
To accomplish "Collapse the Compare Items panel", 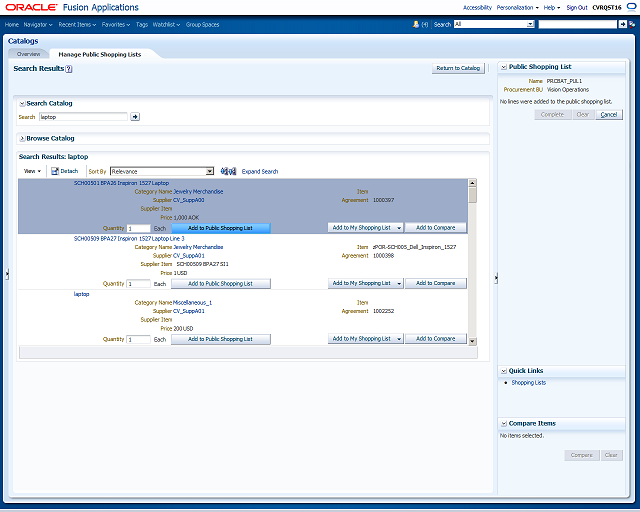I will (x=504, y=424).
